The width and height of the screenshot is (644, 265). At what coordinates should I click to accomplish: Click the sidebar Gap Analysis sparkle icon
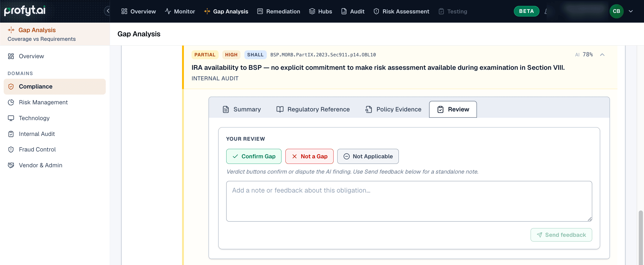(11, 30)
